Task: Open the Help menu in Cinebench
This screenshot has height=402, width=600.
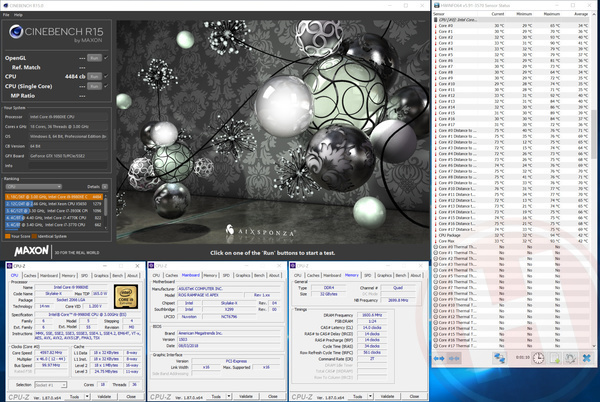Action: (x=18, y=15)
